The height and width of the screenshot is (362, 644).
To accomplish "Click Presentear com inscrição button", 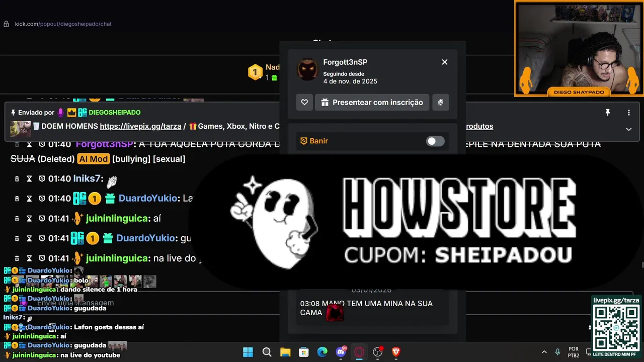I will pos(372,102).
